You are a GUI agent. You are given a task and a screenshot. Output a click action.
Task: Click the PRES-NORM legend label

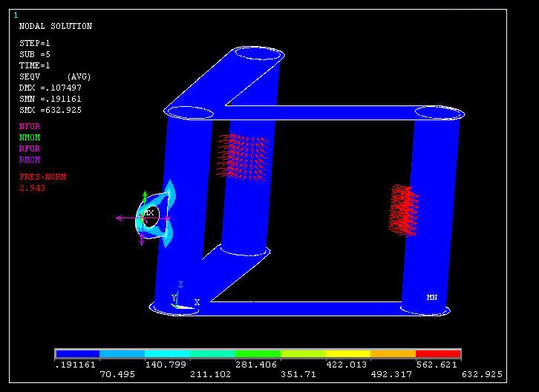coord(42,177)
